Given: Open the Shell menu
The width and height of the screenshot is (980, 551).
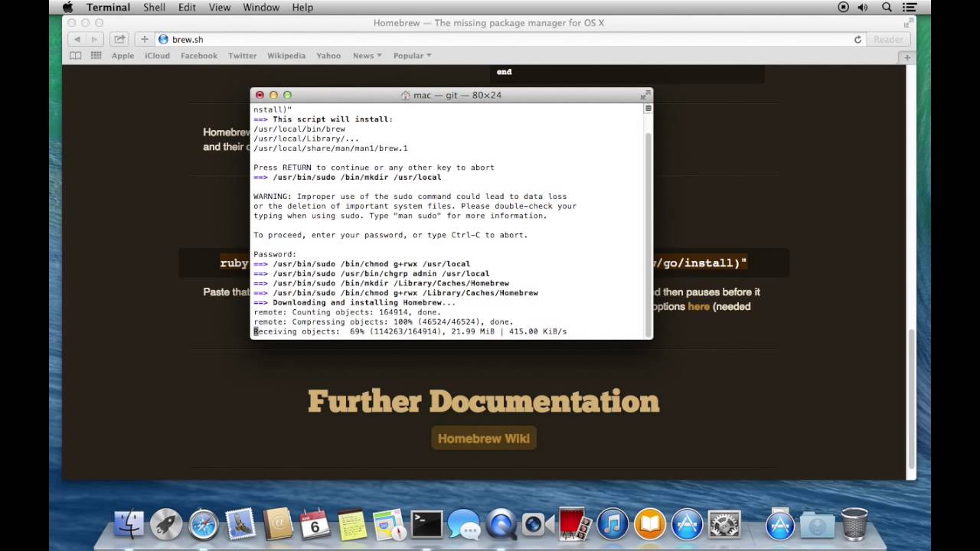Looking at the screenshot, I should click(x=154, y=7).
